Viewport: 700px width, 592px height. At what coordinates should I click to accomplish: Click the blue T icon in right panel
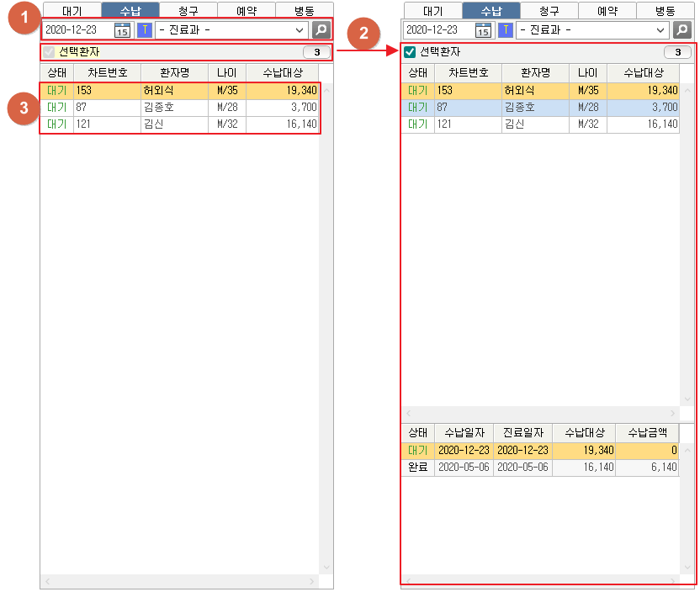(505, 30)
